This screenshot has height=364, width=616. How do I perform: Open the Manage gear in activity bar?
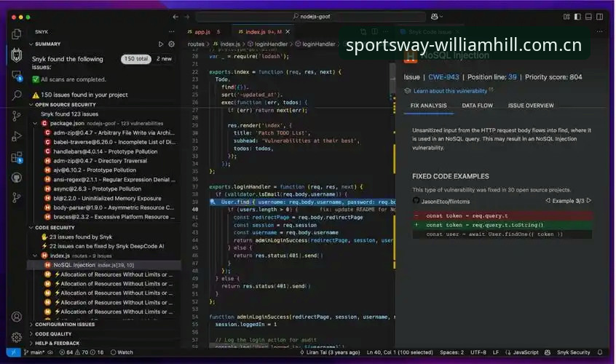click(x=17, y=337)
